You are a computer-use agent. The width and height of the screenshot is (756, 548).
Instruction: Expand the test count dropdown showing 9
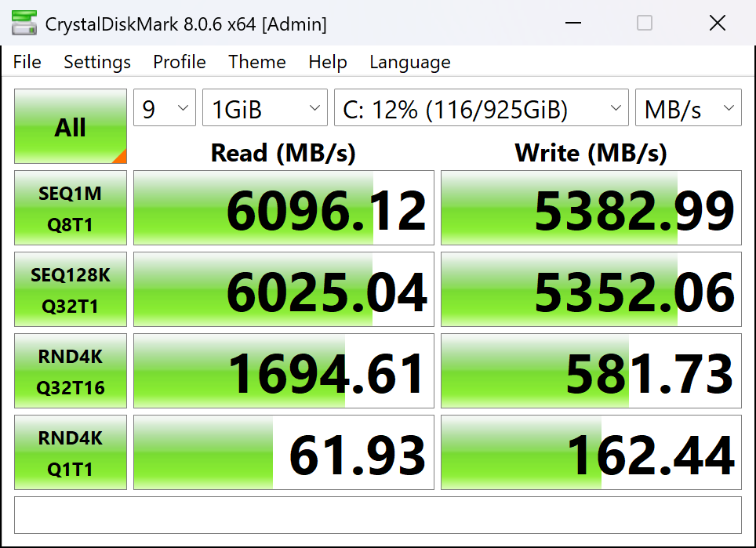(x=165, y=107)
